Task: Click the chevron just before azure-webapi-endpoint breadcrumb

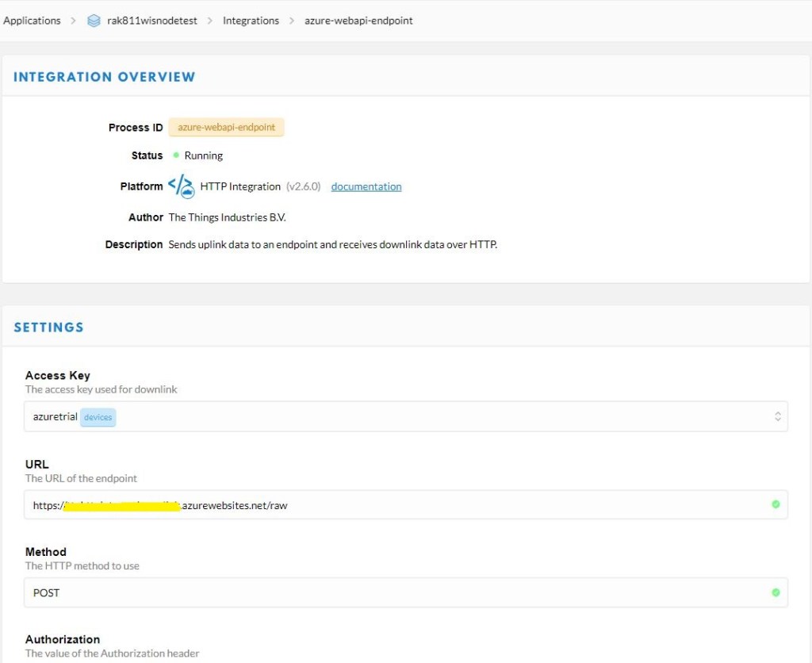Action: click(292, 21)
